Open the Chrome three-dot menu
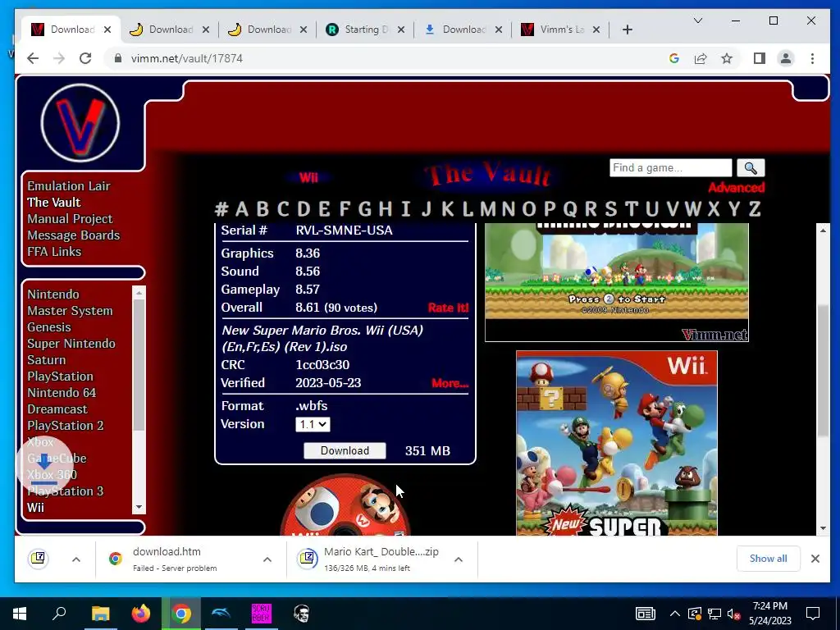The width and height of the screenshot is (840, 630). (x=813, y=58)
